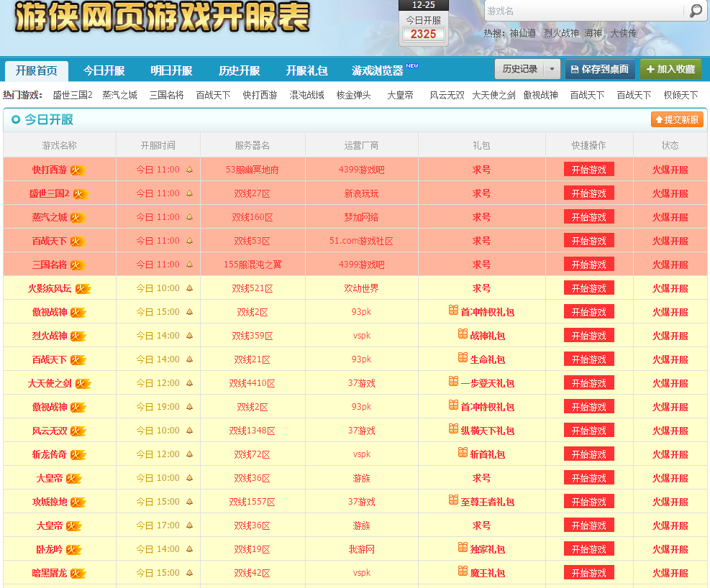Click bell icon for 烈火战神 row
The image size is (710, 588).
click(189, 336)
